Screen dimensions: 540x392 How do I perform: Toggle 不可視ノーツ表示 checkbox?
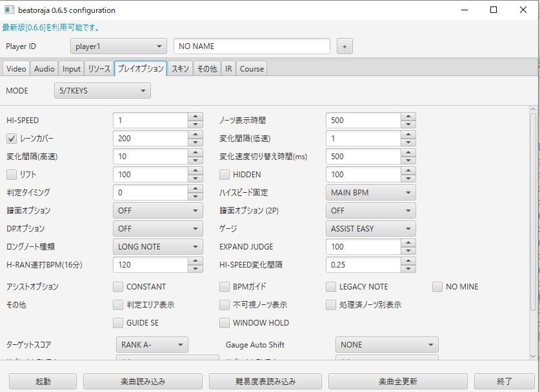coord(225,304)
